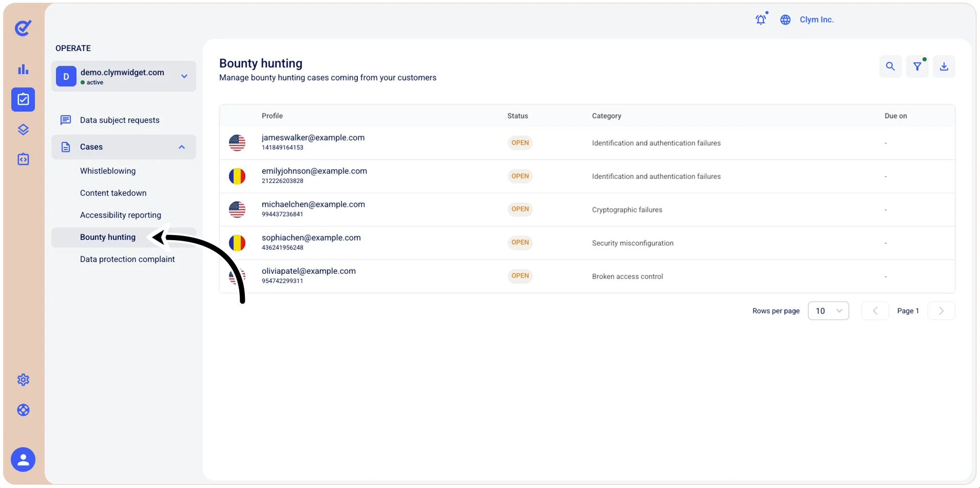
Task: Download the bounty hunting cases
Action: 944,66
